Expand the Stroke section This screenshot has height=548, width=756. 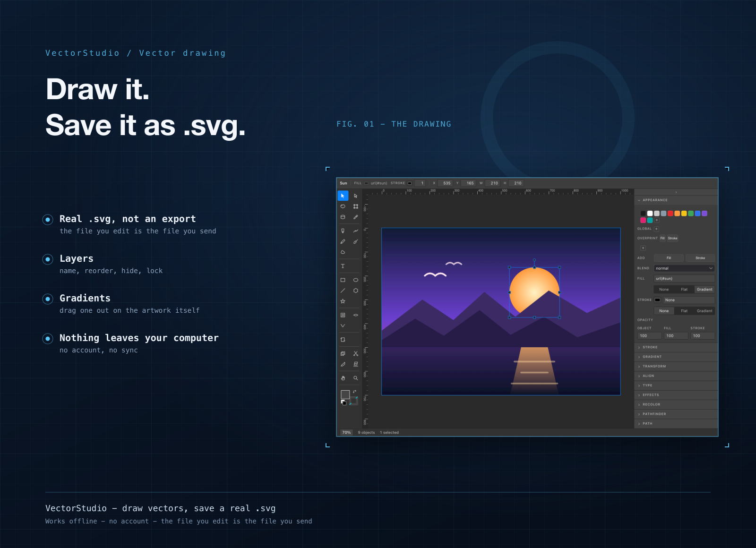click(x=676, y=347)
